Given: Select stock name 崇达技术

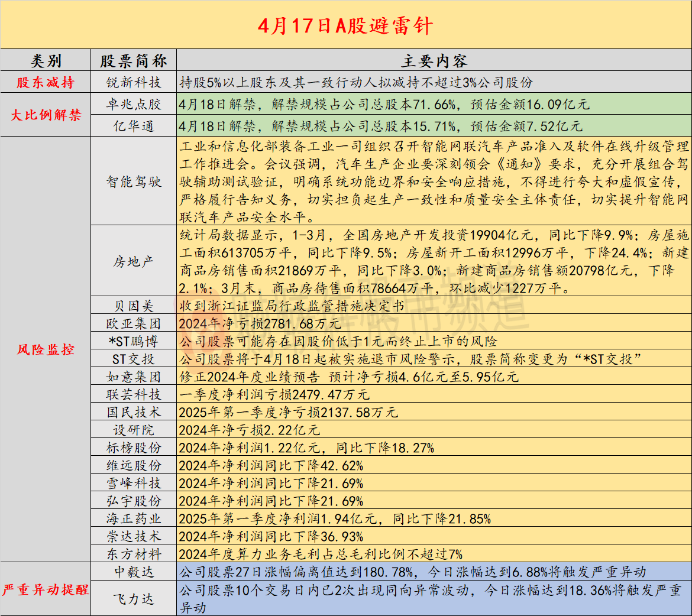Looking at the screenshot, I should (134, 536).
